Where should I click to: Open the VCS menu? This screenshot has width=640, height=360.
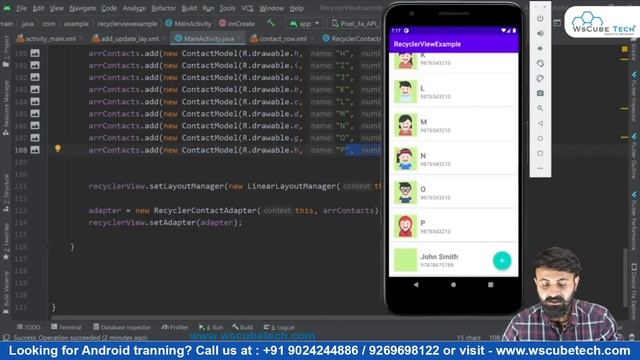click(x=247, y=8)
